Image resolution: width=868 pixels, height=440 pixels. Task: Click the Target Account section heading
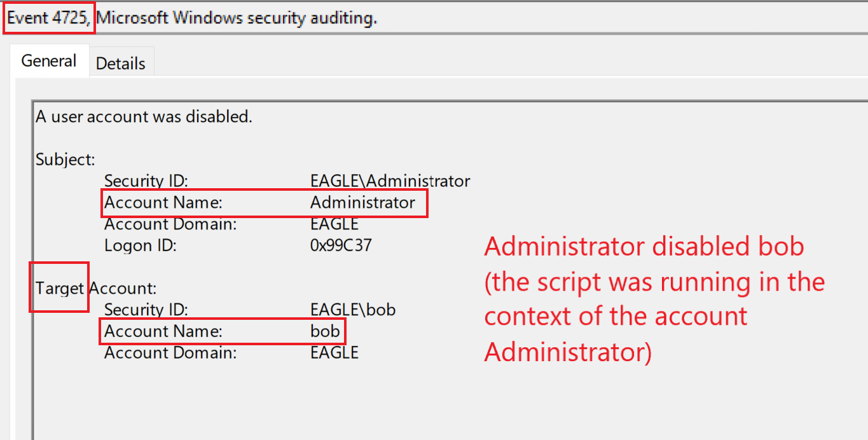tap(96, 288)
